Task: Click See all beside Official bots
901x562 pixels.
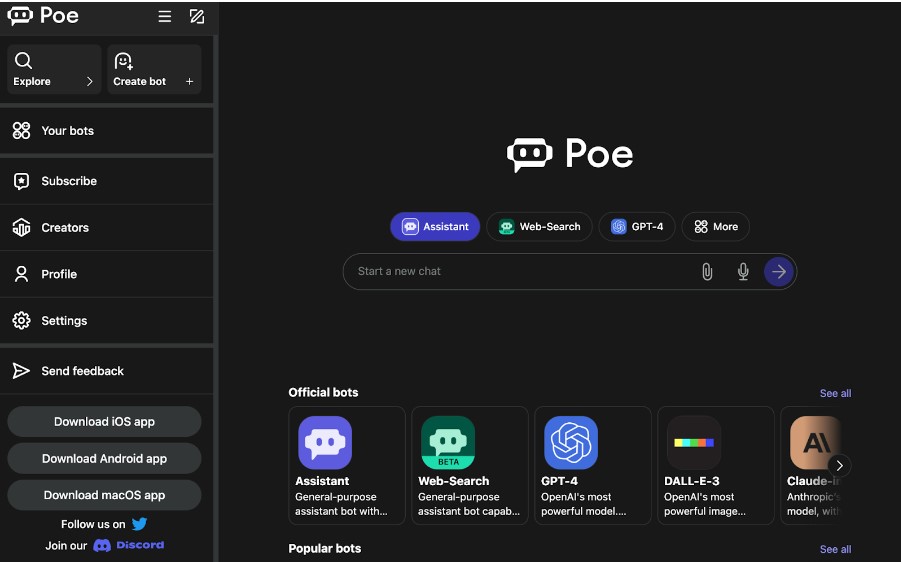Action: pyautogui.click(x=835, y=393)
